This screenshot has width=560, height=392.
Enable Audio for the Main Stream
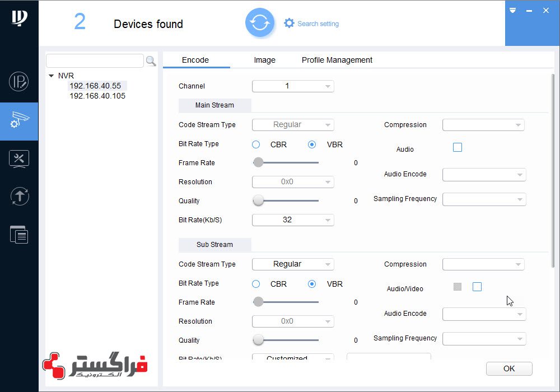click(458, 147)
